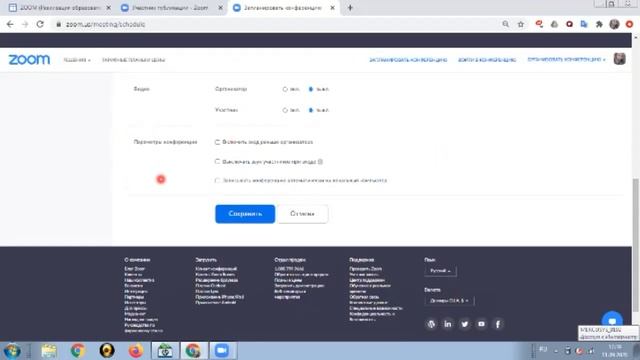Go back in browser history
This screenshot has width=640, height=360.
(10, 24)
